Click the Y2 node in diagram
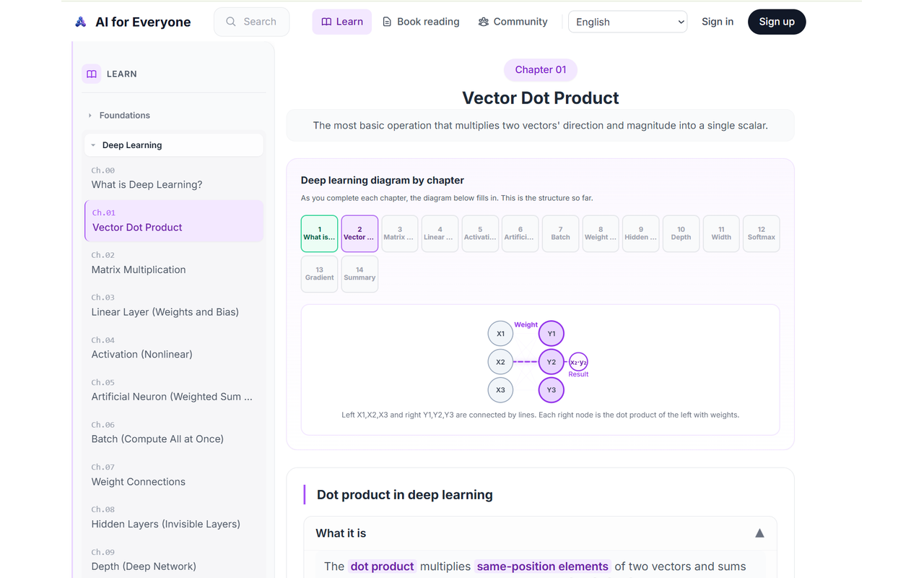 [552, 362]
